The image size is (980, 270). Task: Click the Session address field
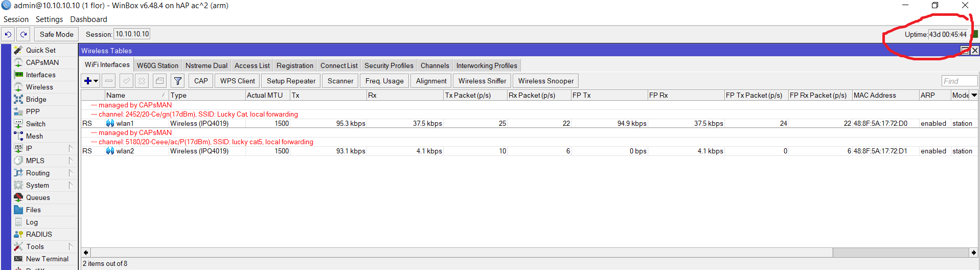[x=132, y=34]
